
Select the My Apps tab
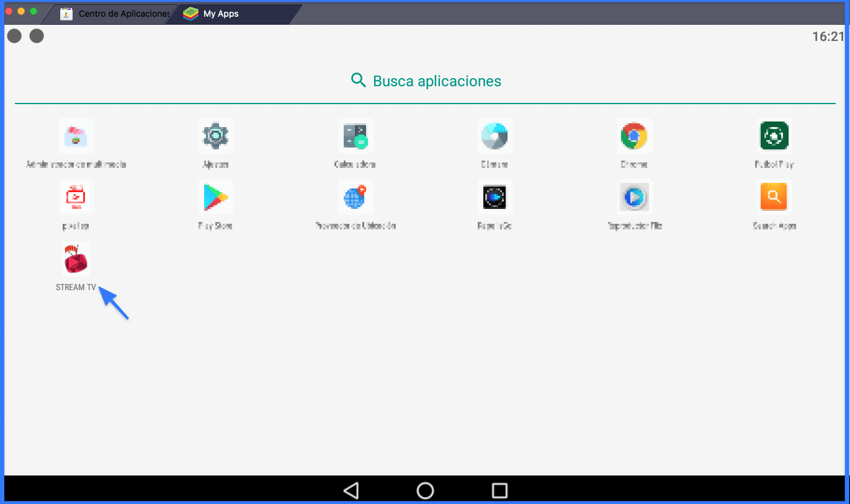pyautogui.click(x=233, y=14)
